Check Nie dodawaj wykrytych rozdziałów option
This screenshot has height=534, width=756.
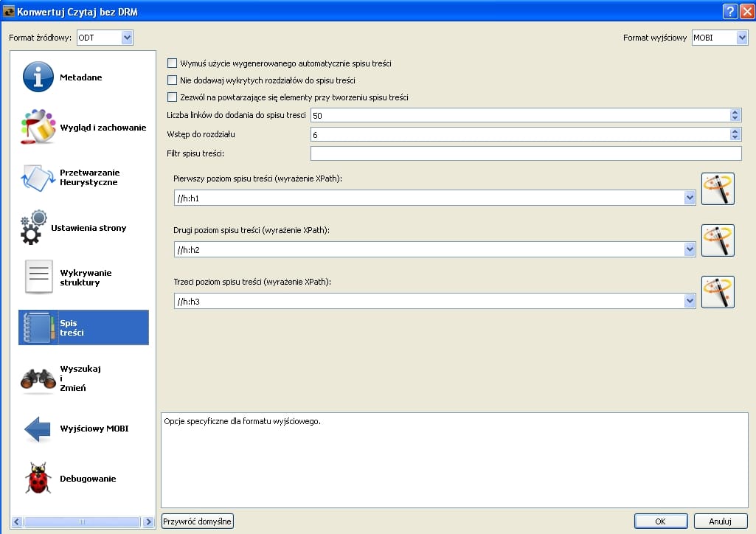coord(172,80)
